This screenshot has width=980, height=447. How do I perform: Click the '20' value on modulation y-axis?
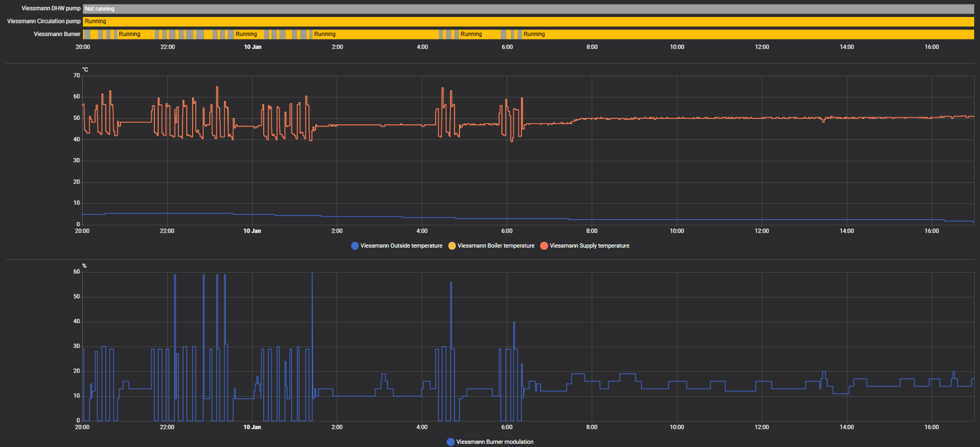(x=77, y=371)
